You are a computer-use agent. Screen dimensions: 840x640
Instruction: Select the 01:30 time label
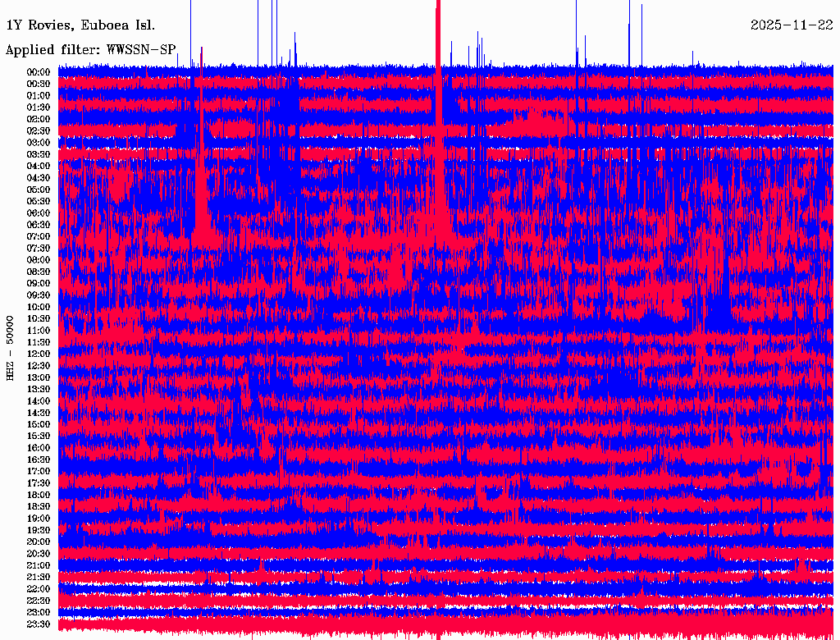coord(39,107)
